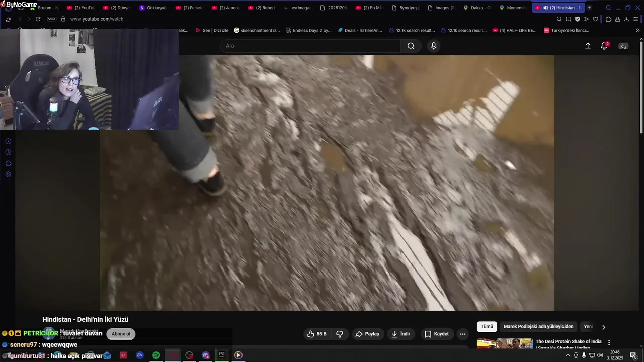Open a new browser tab
The image size is (644, 362).
pyautogui.click(x=589, y=8)
